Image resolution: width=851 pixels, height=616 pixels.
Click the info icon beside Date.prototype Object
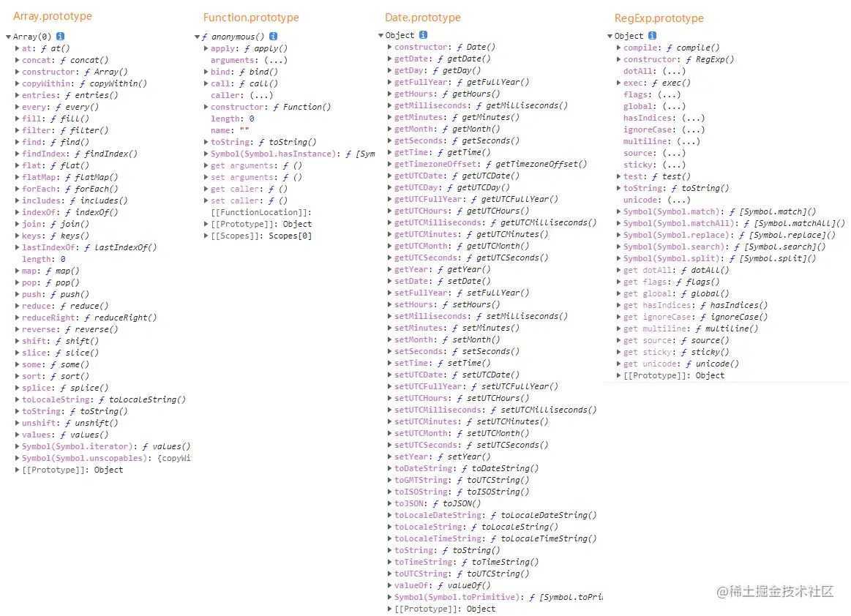(x=424, y=34)
